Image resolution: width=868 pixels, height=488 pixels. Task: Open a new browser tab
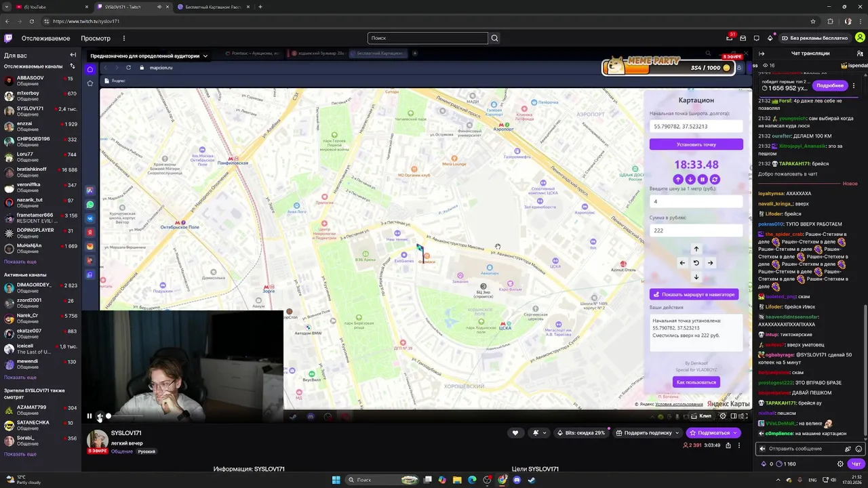[x=260, y=7]
